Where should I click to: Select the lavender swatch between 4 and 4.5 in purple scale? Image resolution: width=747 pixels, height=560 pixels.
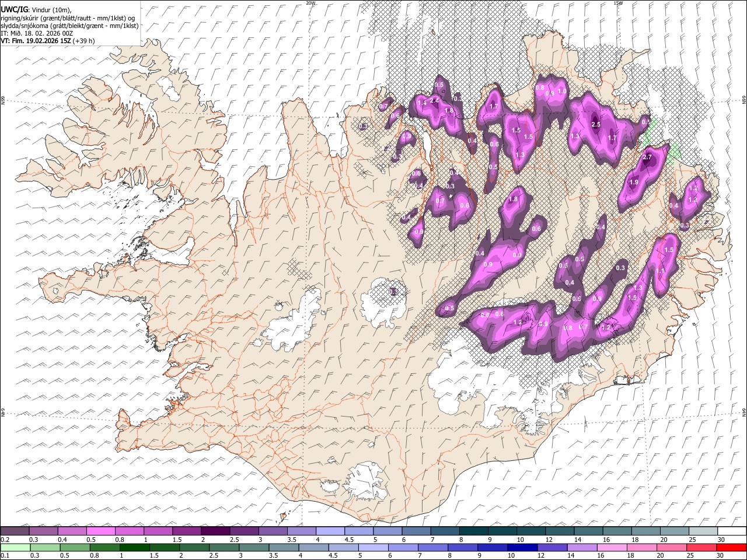(x=330, y=531)
